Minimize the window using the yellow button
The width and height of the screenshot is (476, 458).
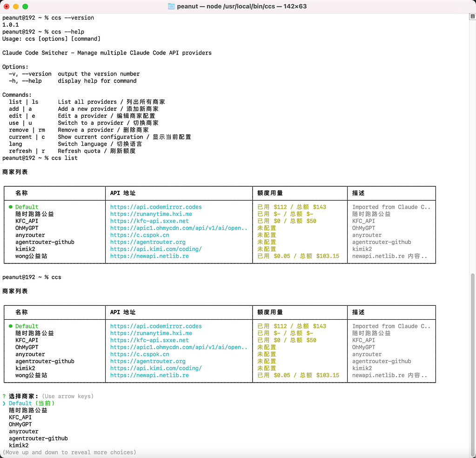click(16, 7)
